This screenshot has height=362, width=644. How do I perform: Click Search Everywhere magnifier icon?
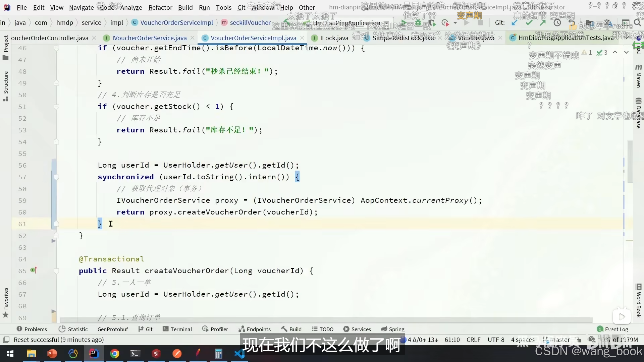[x=638, y=23]
